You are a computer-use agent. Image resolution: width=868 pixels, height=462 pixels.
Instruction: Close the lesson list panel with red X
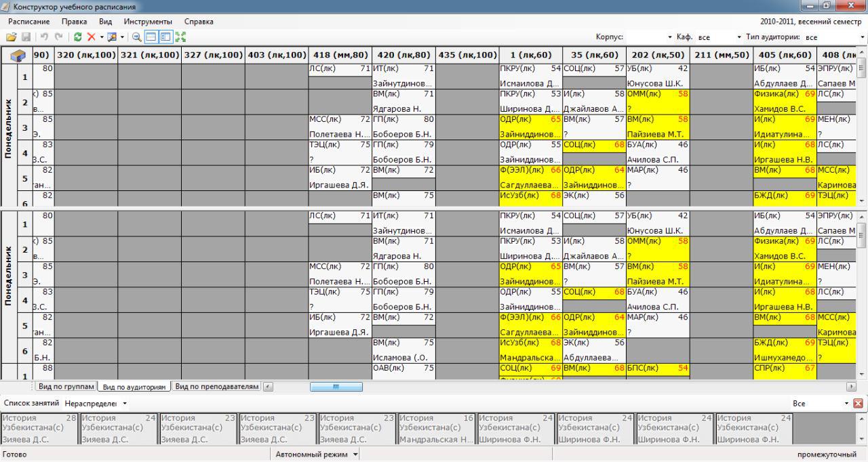pyautogui.click(x=858, y=403)
